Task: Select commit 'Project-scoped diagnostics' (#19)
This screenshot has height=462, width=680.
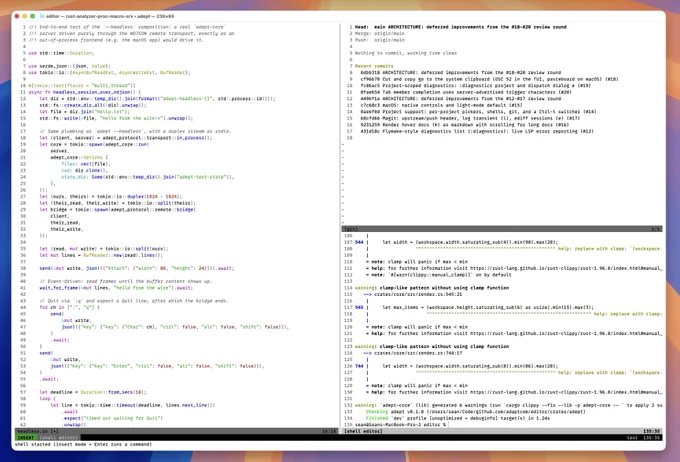Action: coord(478,85)
